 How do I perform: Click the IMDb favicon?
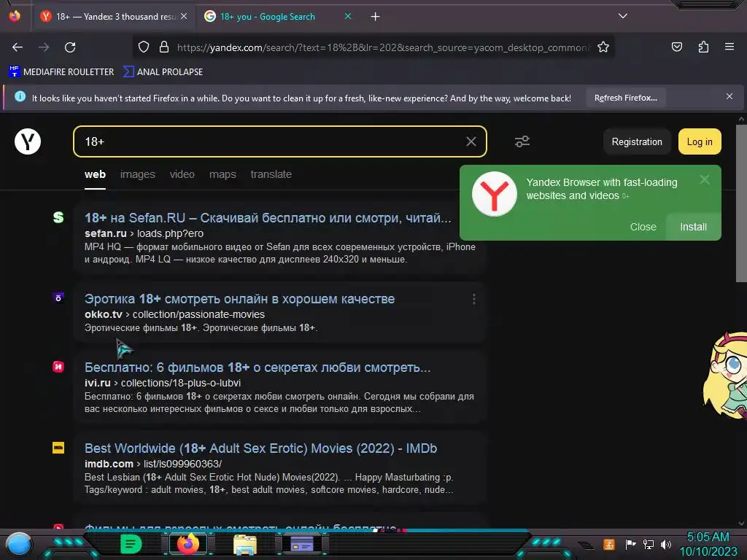58,448
